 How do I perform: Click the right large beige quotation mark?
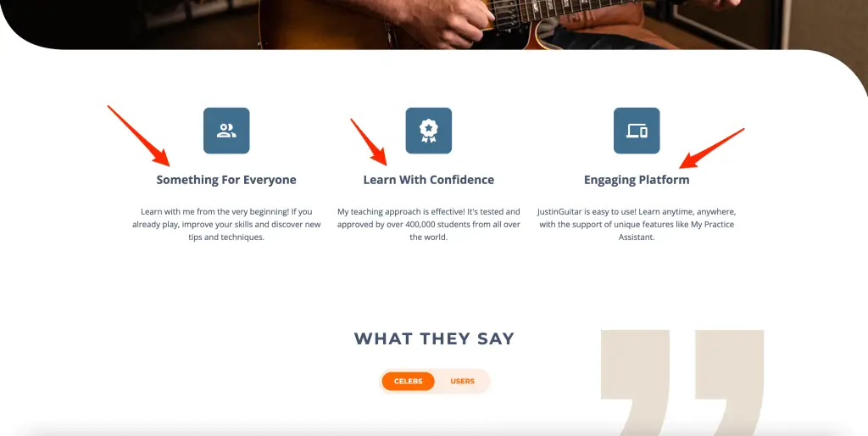point(730,383)
